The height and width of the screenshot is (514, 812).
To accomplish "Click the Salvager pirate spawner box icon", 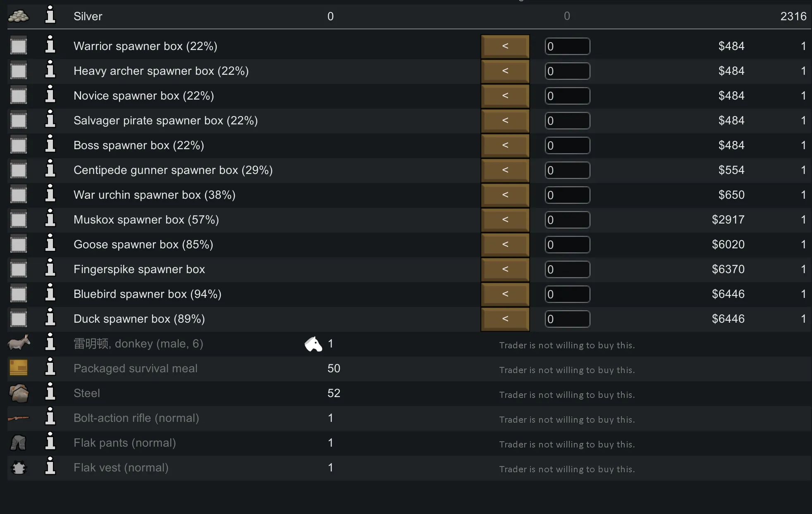I will [19, 121].
